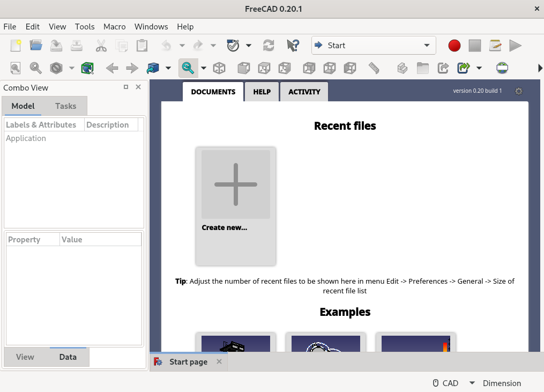The width and height of the screenshot is (544, 392).
Task: Execute the active macro
Action: click(x=515, y=45)
